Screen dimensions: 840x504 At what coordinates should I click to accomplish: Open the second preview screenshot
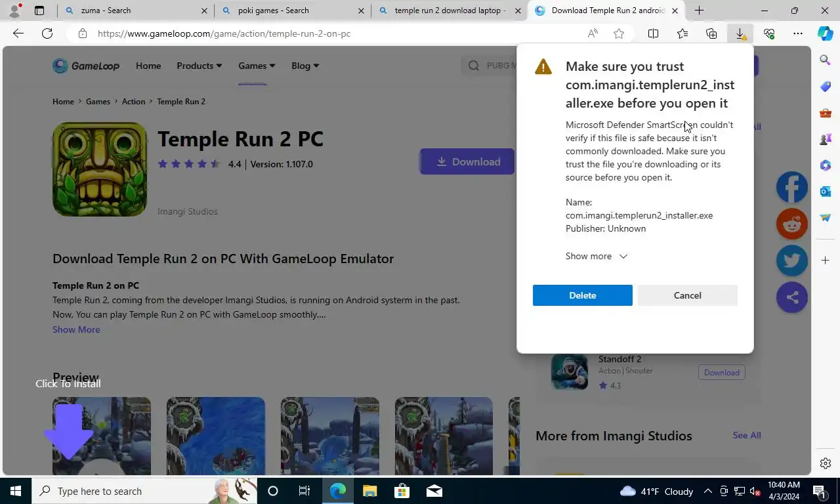(216, 436)
